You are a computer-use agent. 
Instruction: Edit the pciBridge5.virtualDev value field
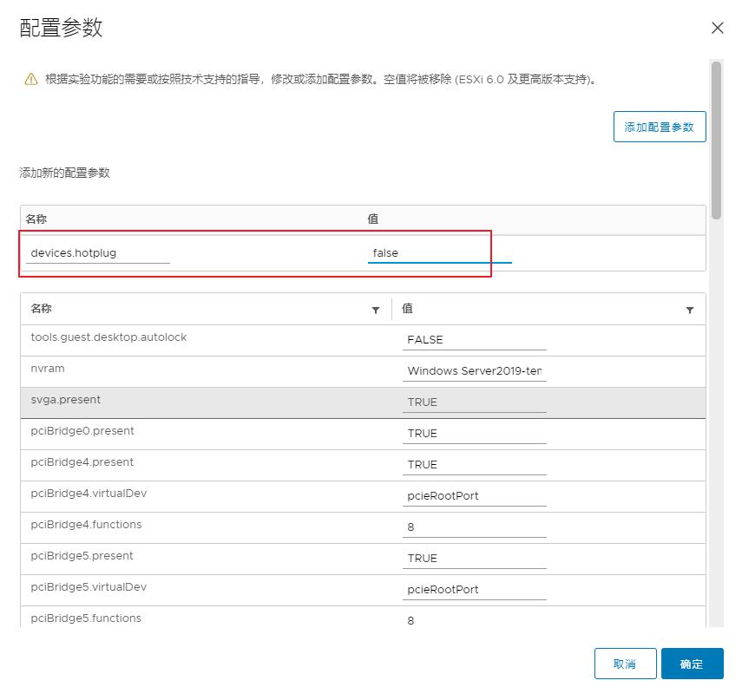tap(474, 590)
